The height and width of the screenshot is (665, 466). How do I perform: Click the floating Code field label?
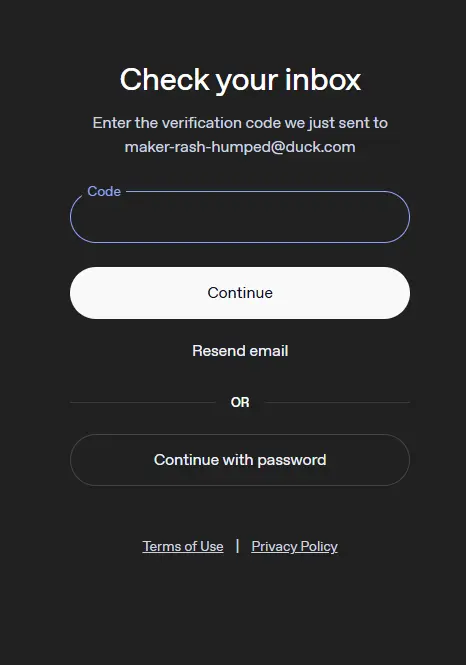pyautogui.click(x=104, y=191)
